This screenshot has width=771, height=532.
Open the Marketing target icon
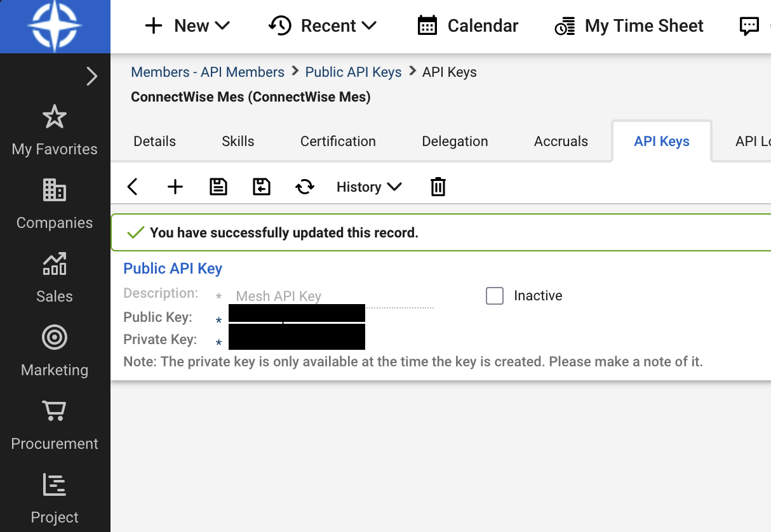click(55, 337)
